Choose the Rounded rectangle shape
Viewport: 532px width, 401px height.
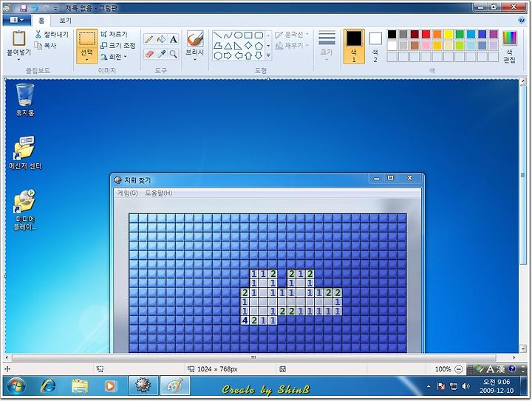click(259, 35)
